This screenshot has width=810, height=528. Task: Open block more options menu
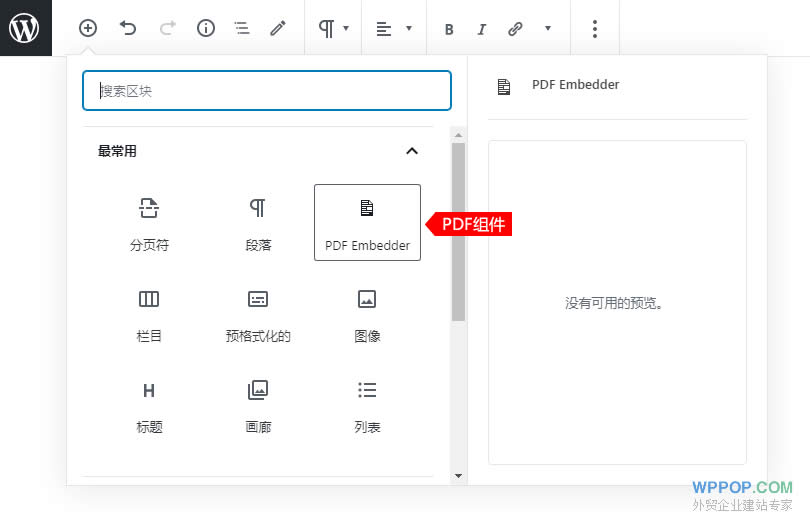[x=595, y=29]
